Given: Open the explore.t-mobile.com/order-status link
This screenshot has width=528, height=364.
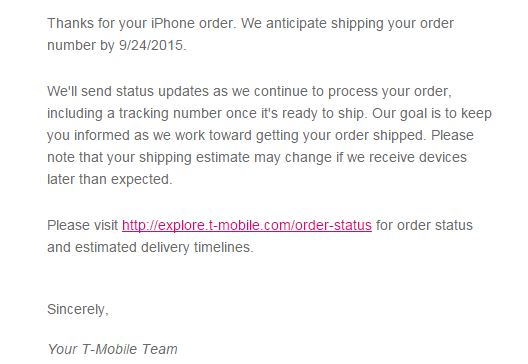Looking at the screenshot, I should [x=247, y=225].
